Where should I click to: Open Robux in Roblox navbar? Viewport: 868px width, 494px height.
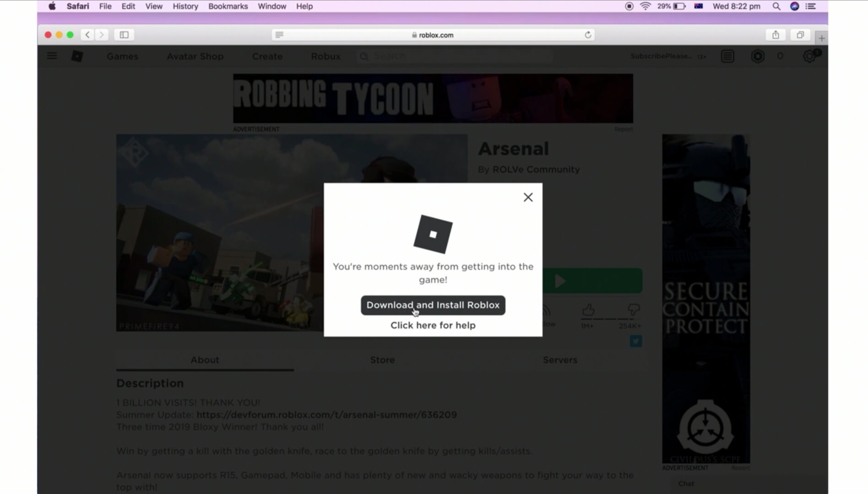tap(325, 56)
